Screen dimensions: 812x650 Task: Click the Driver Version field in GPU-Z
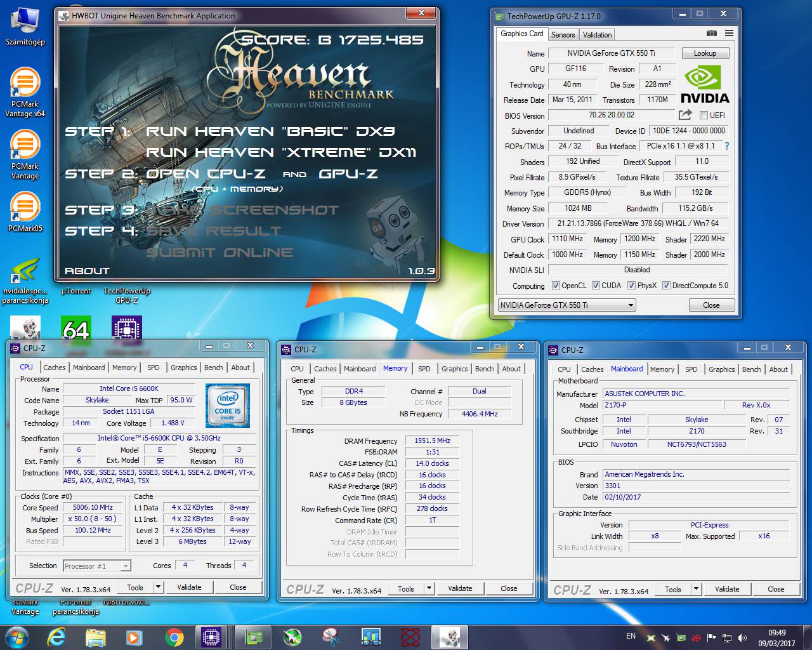[x=638, y=223]
